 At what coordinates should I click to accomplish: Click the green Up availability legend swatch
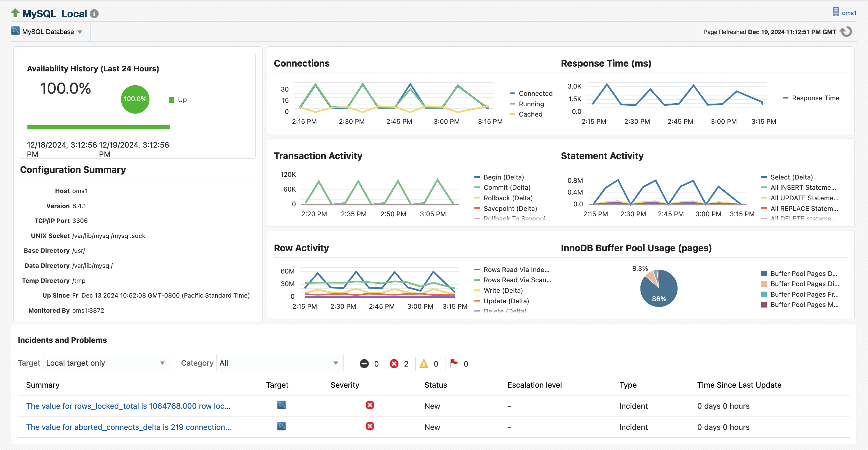171,100
